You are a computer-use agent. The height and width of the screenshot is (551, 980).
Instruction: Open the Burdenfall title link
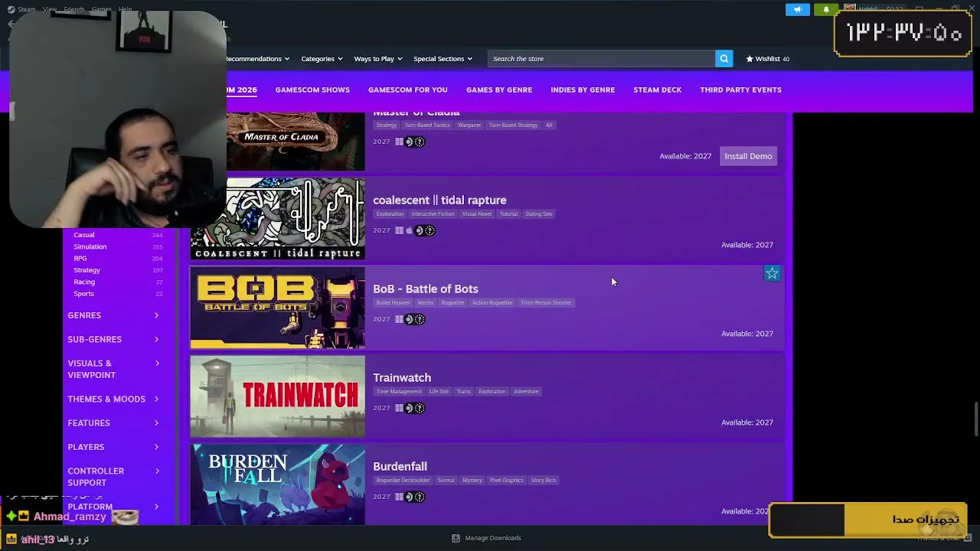[x=400, y=466]
